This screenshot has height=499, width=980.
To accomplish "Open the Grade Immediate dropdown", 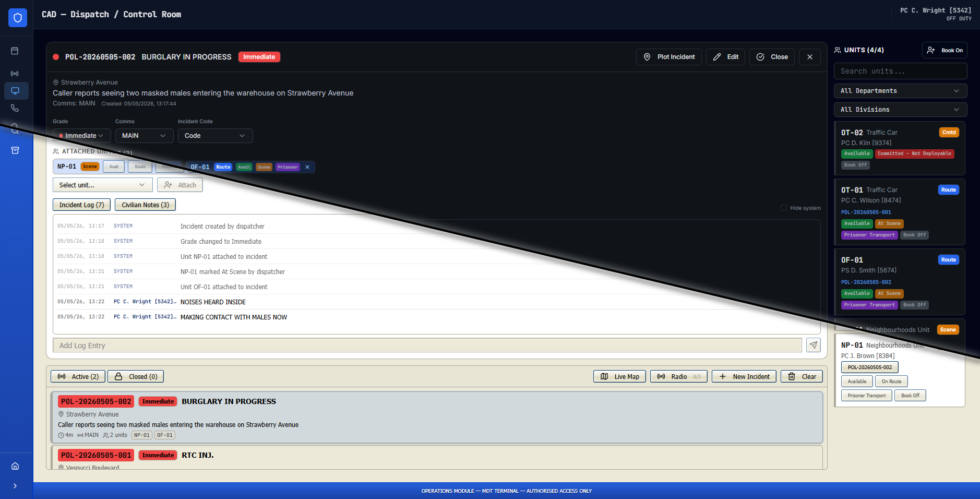I will tap(82, 136).
